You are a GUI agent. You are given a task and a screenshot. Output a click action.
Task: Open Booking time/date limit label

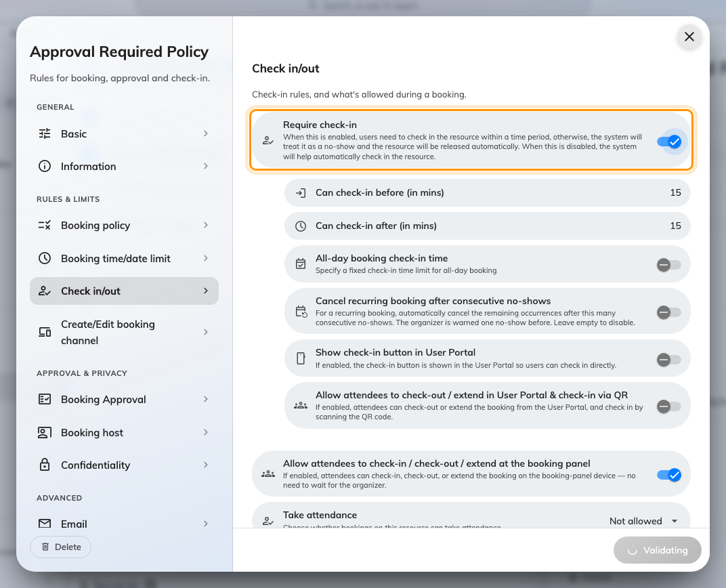(116, 258)
